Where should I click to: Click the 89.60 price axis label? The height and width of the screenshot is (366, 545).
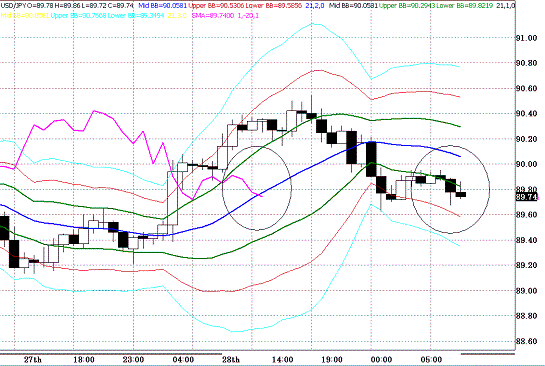pos(527,215)
